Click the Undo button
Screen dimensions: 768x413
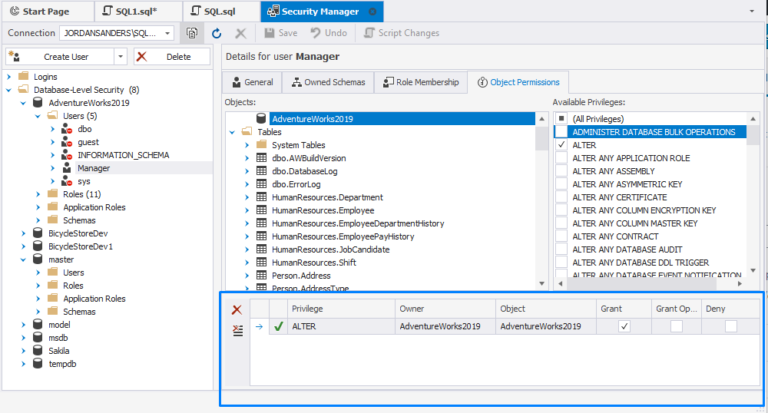click(329, 33)
